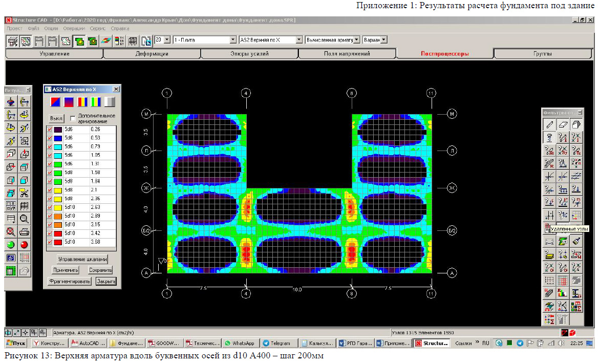Select the gray gradient color scheme swatch
This screenshot has width=600, height=364.
pyautogui.click(x=110, y=102)
